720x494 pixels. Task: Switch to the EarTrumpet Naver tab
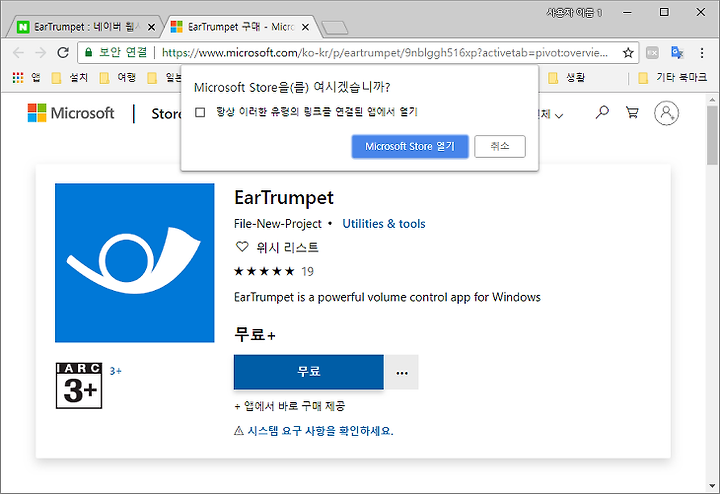[85, 28]
